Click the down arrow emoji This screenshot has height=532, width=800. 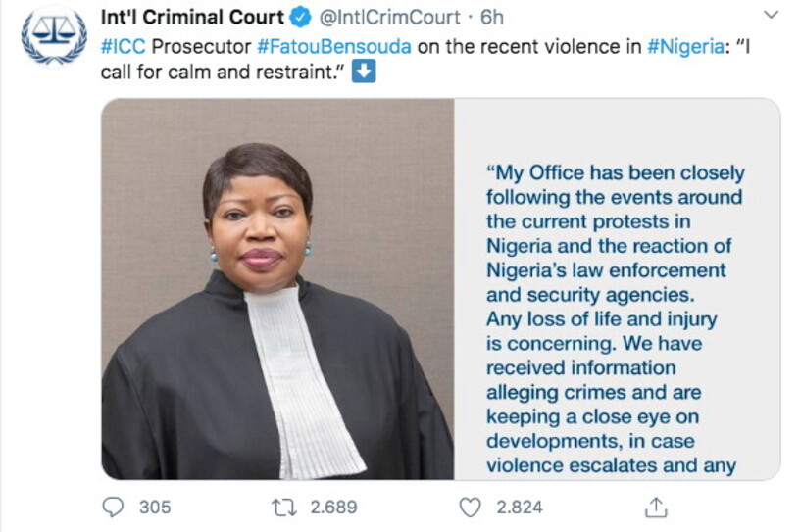(364, 73)
